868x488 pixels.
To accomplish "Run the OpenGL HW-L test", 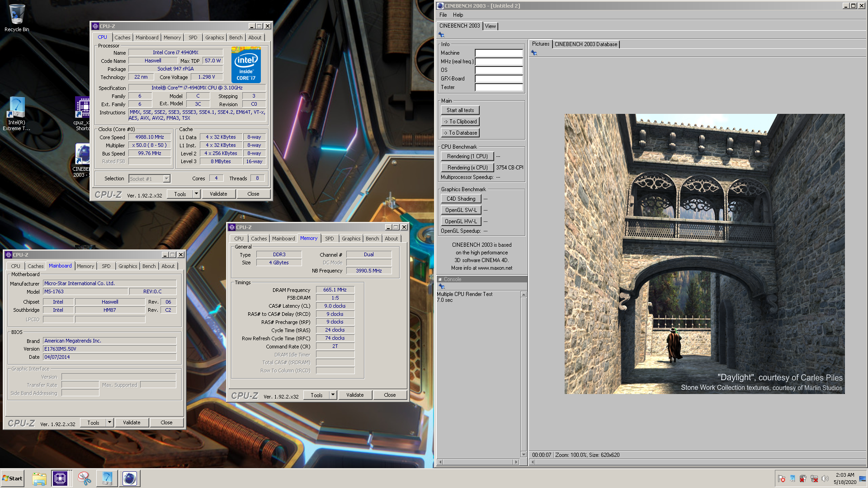I will pyautogui.click(x=461, y=221).
